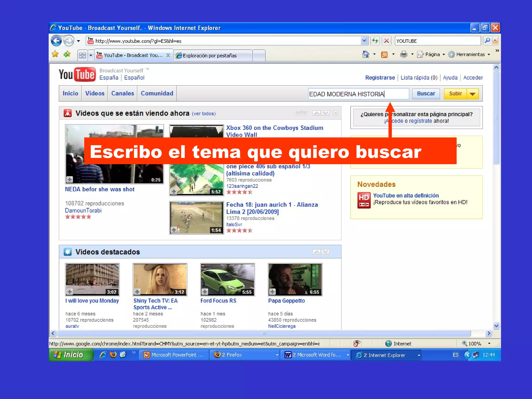The image size is (532, 399).
Task: Click the YouTube logo
Action: [x=77, y=75]
